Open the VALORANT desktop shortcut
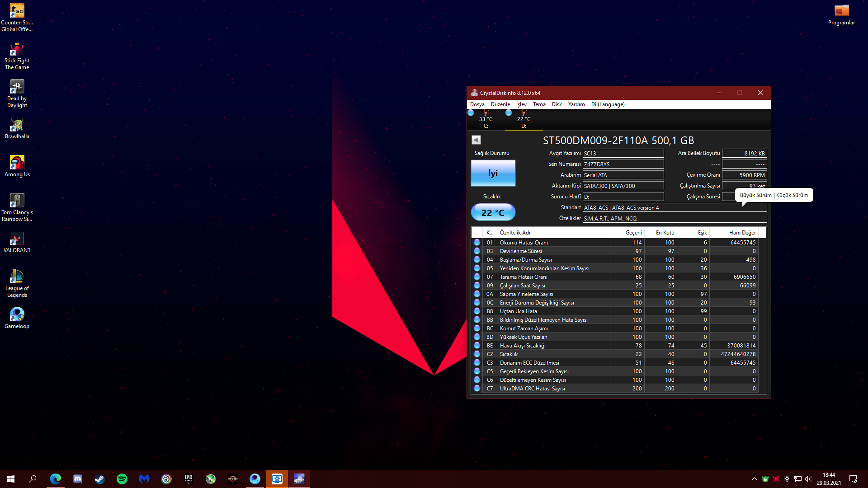Screen dimensions: 868x488 (17, 242)
